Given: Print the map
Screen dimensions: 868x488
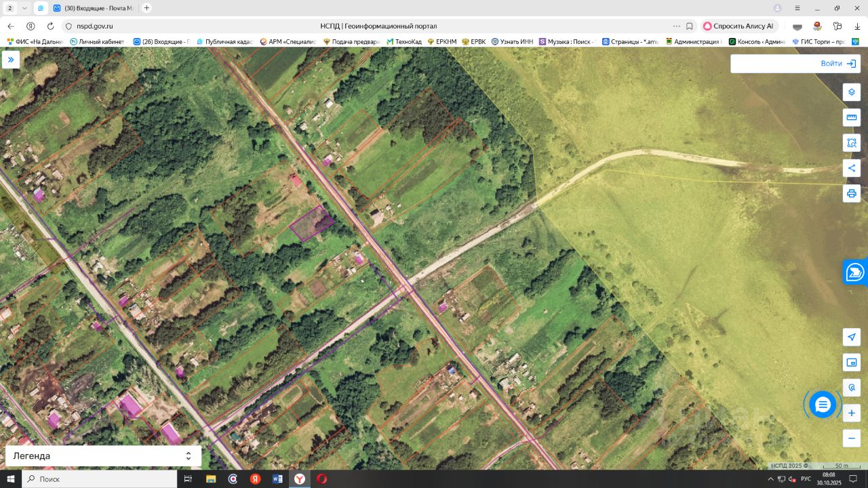Looking at the screenshot, I should pos(852,193).
